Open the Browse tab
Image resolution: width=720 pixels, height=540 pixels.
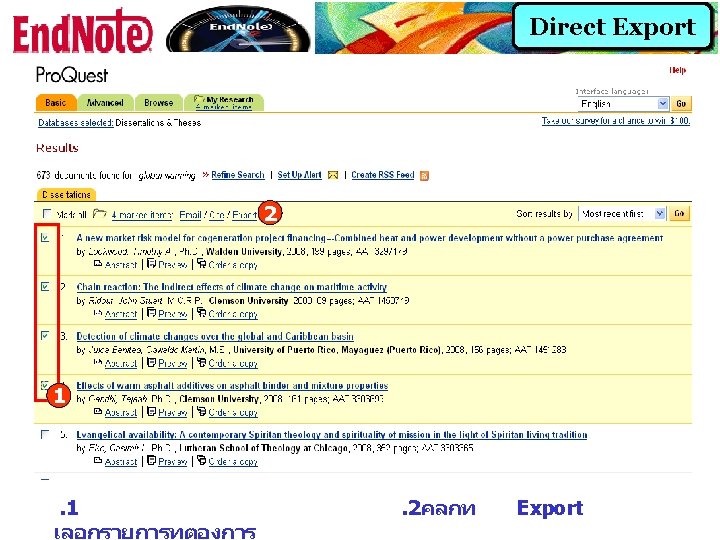point(158,103)
